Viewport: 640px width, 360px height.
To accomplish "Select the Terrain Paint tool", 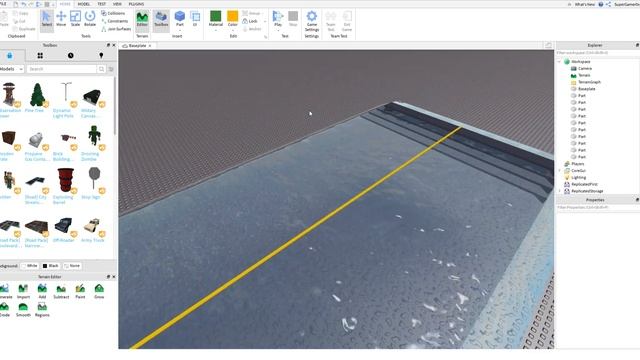I will [80, 291].
